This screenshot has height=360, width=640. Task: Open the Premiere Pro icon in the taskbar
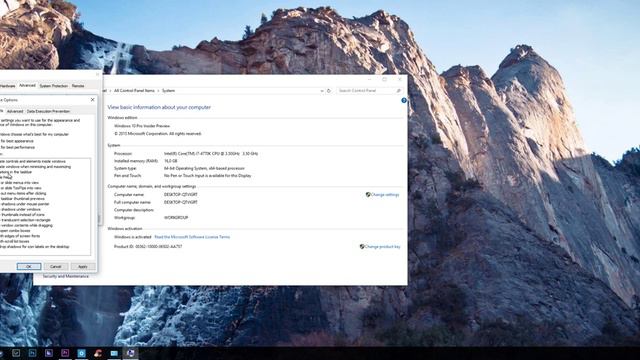[x=65, y=353]
